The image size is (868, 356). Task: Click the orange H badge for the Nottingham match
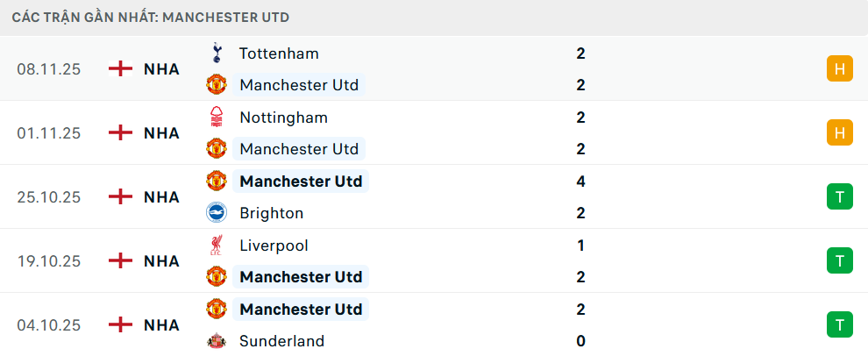[839, 132]
